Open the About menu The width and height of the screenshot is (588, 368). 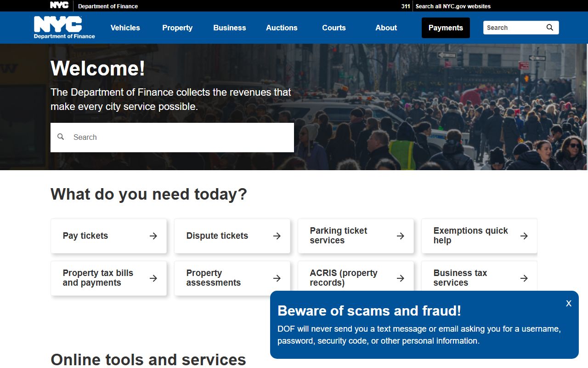point(386,28)
